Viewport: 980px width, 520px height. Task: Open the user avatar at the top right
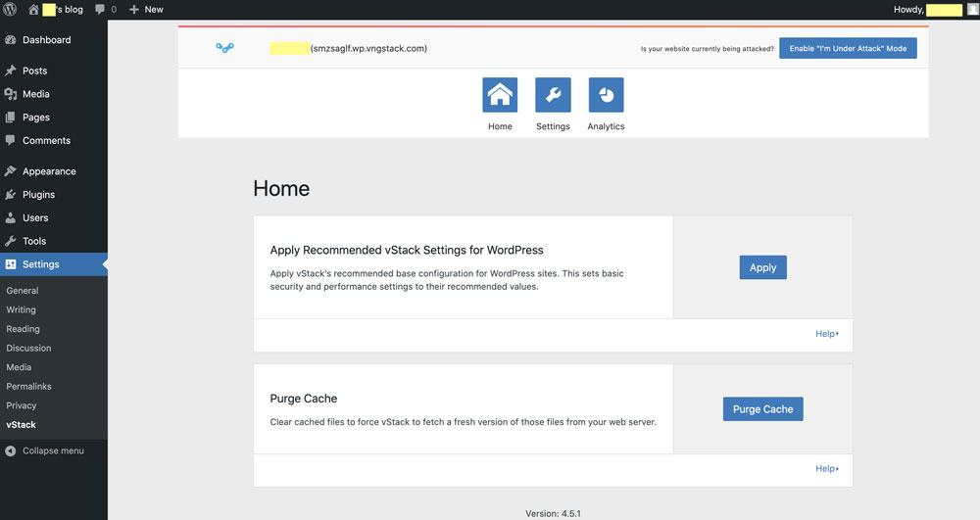[x=972, y=10]
